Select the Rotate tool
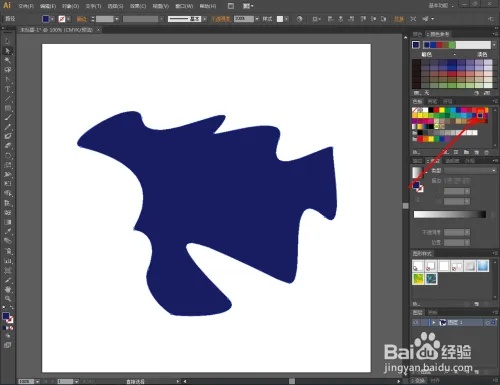 7,155
